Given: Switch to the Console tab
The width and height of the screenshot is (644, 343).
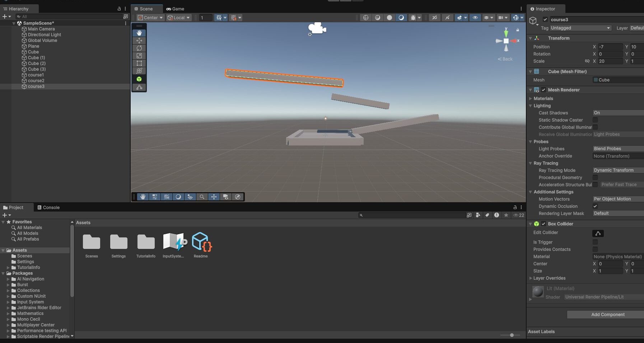Looking at the screenshot, I should tap(48, 208).
